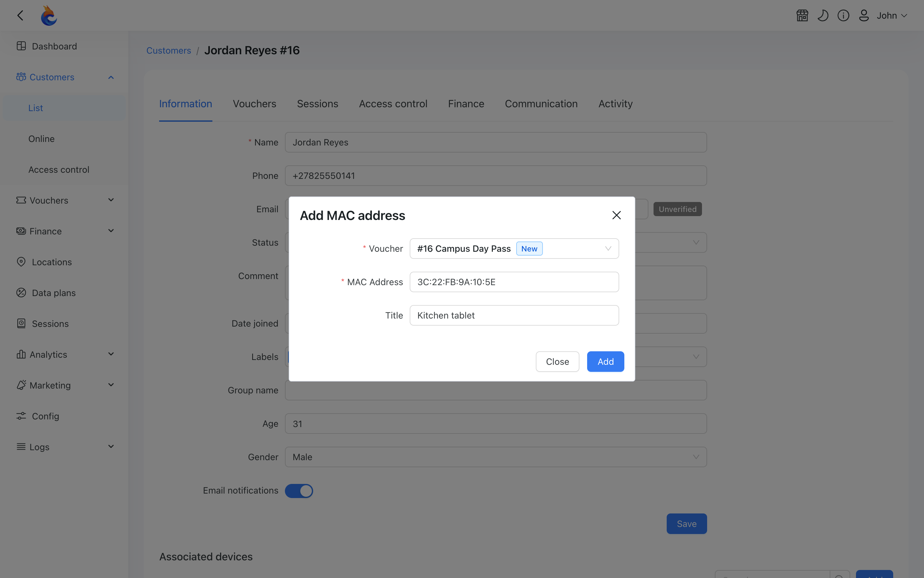Click the Age input field
The image size is (924, 578).
pos(496,424)
